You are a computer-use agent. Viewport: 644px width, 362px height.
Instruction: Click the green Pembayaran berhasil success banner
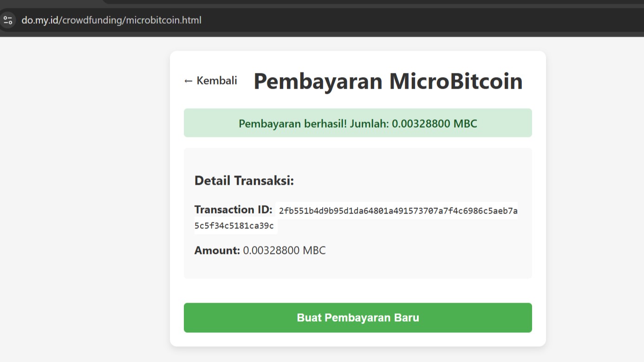tap(358, 123)
